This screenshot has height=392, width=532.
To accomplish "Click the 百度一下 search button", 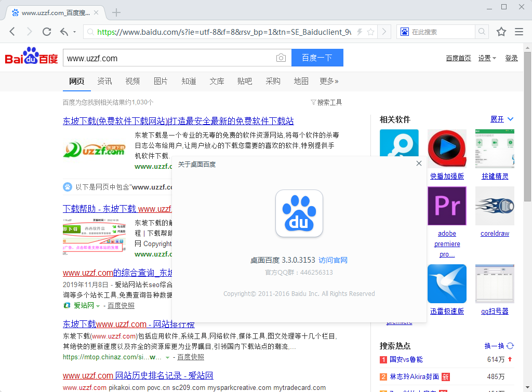I will pyautogui.click(x=317, y=58).
